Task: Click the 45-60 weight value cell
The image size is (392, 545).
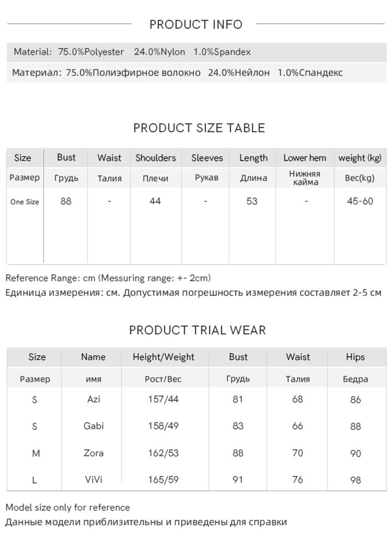Action: click(x=360, y=201)
